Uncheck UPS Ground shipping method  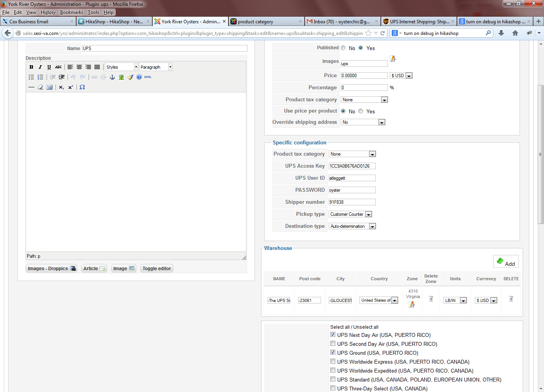tap(333, 352)
